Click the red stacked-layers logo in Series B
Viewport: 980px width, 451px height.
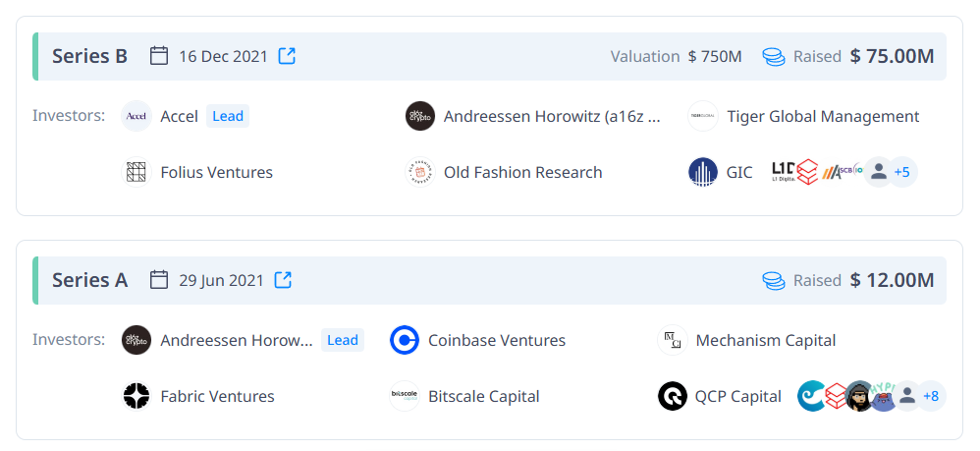click(x=807, y=172)
